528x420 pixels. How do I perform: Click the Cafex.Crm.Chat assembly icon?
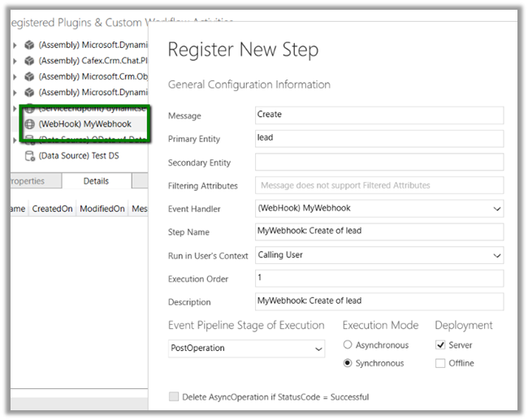pos(29,61)
